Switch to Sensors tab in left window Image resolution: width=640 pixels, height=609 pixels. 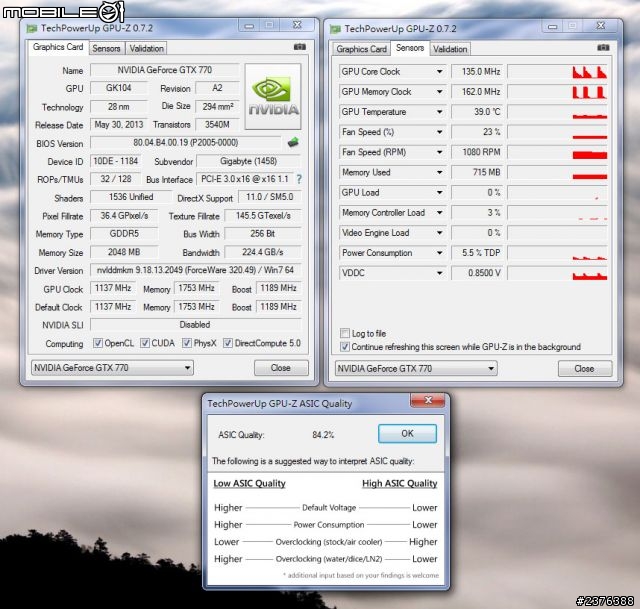point(106,49)
